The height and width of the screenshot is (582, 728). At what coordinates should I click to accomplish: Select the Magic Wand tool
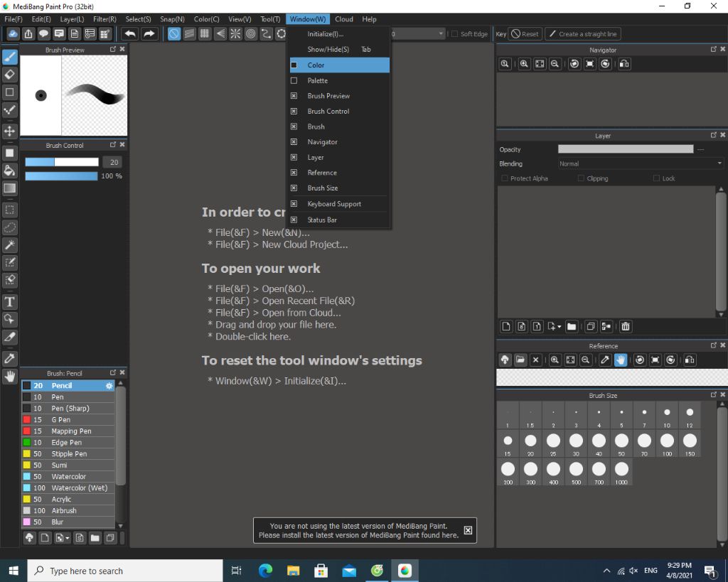click(x=10, y=245)
